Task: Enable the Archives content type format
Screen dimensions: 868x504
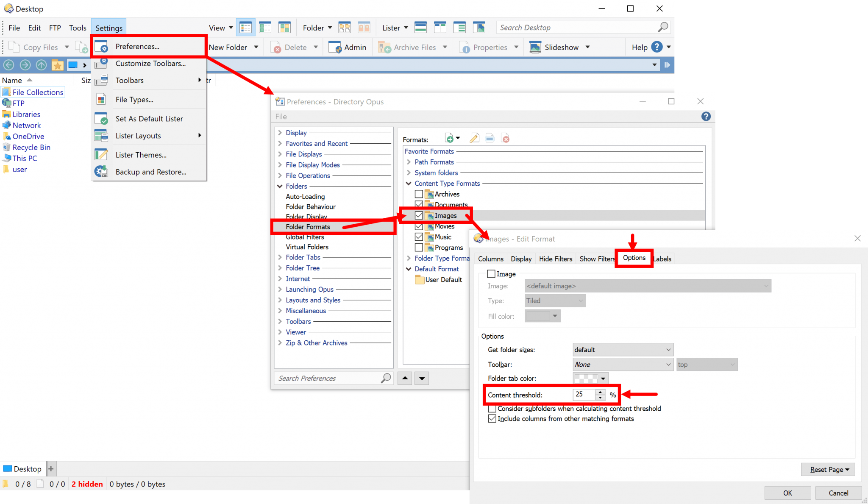Action: tap(419, 194)
